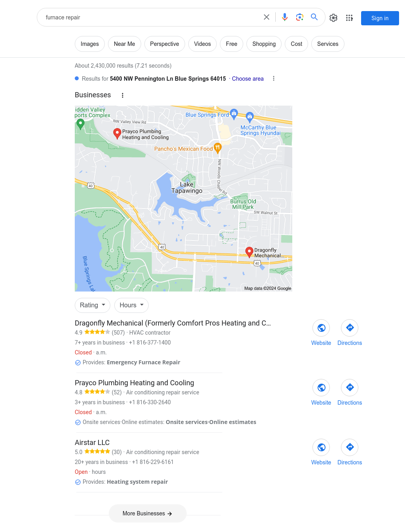The image size is (405, 532).
Task: Click Prayco Plumbing map pin
Action: click(117, 133)
